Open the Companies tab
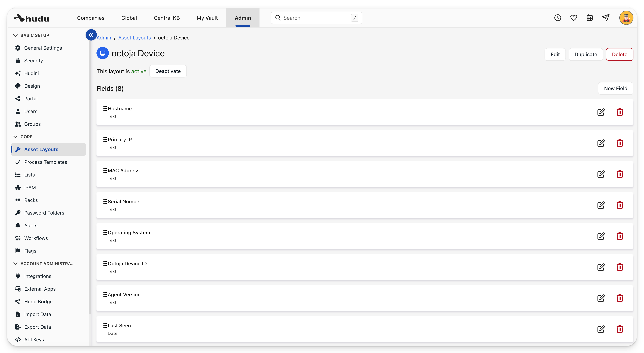Image resolution: width=644 pixels, height=353 pixels. (x=91, y=18)
